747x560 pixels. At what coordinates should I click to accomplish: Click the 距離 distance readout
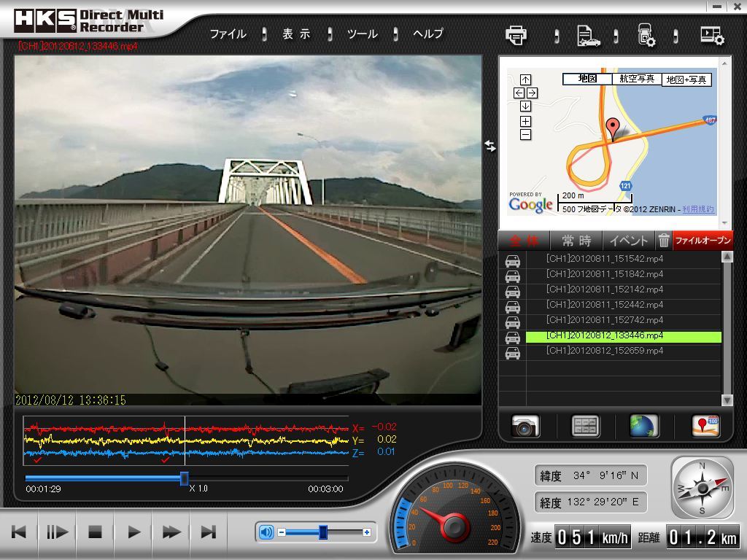(703, 537)
